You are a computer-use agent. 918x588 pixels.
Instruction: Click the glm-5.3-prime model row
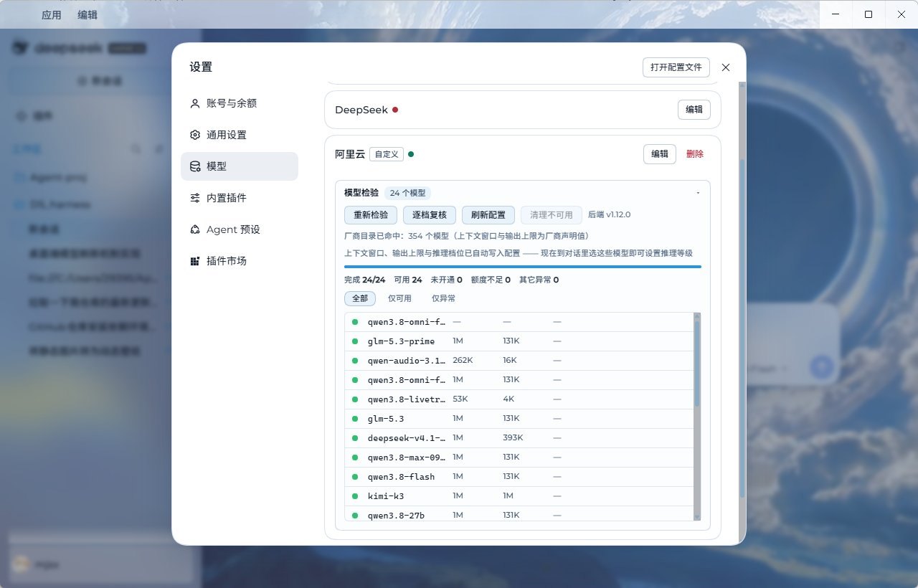[x=519, y=341]
